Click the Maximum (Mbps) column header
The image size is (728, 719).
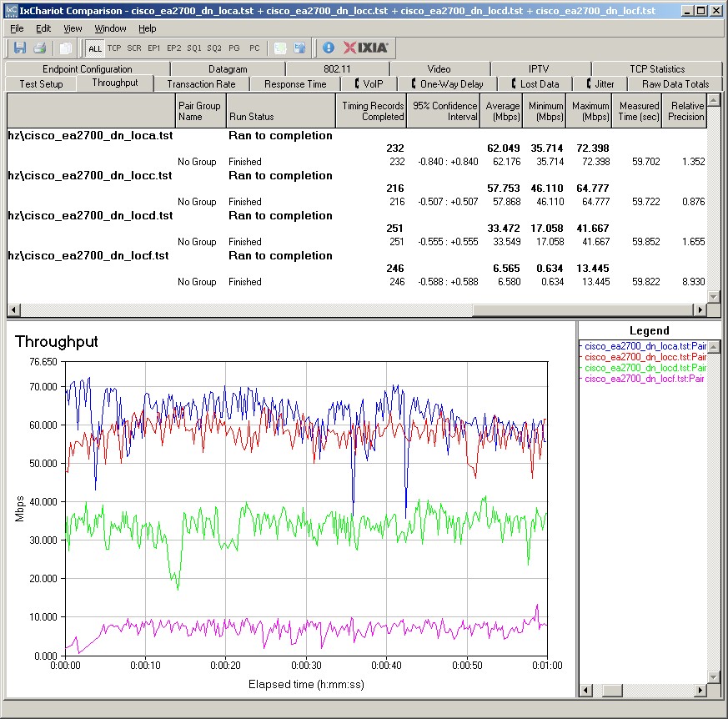tap(590, 111)
